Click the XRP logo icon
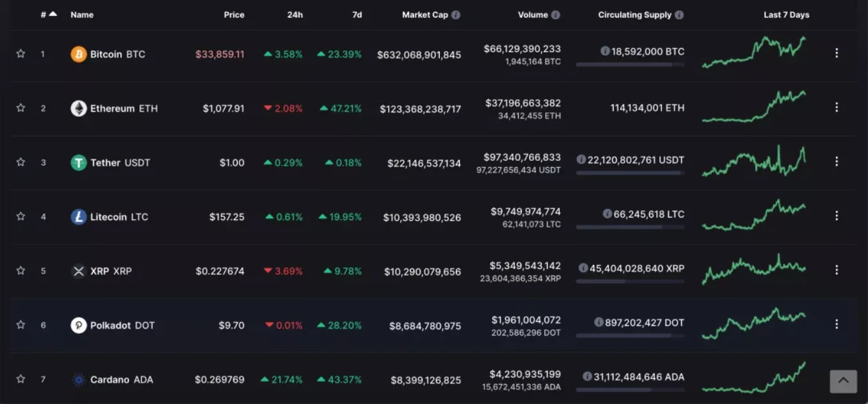The width and height of the screenshot is (868, 404). pyautogui.click(x=79, y=271)
